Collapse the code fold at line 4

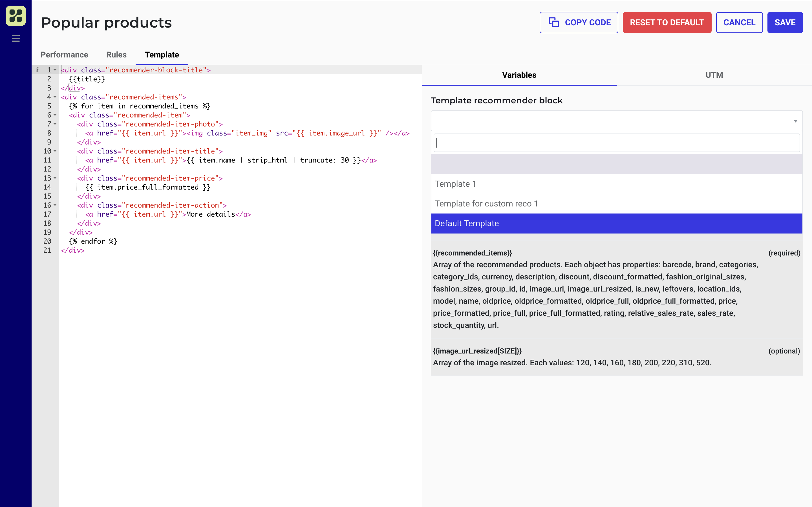[55, 97]
